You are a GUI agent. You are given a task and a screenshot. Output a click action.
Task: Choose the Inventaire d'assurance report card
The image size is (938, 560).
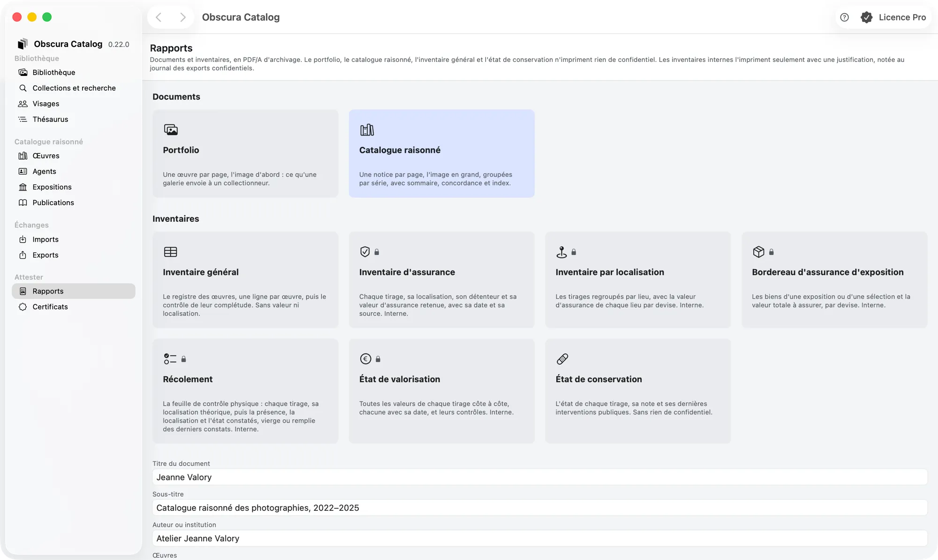(441, 280)
